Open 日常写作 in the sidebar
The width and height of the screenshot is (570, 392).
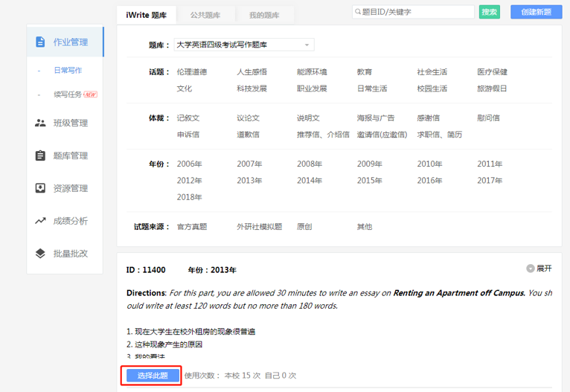[x=68, y=71]
